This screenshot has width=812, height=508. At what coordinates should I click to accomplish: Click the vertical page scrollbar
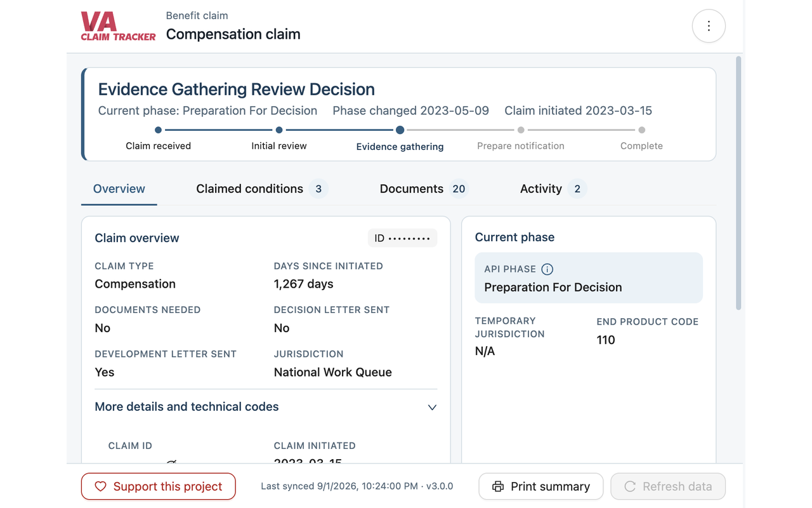738,183
